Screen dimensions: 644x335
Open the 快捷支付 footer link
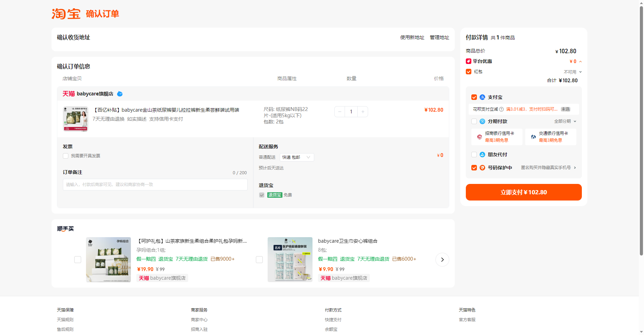333,320
